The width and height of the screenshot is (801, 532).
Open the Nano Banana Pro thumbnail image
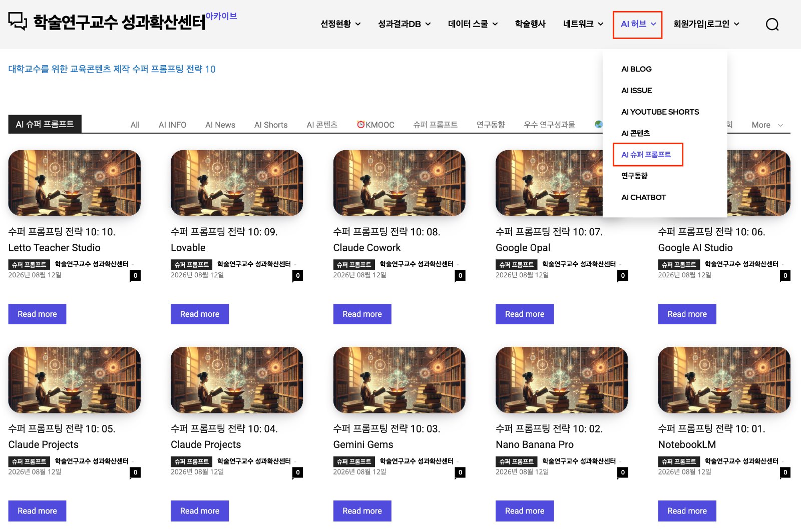(562, 380)
